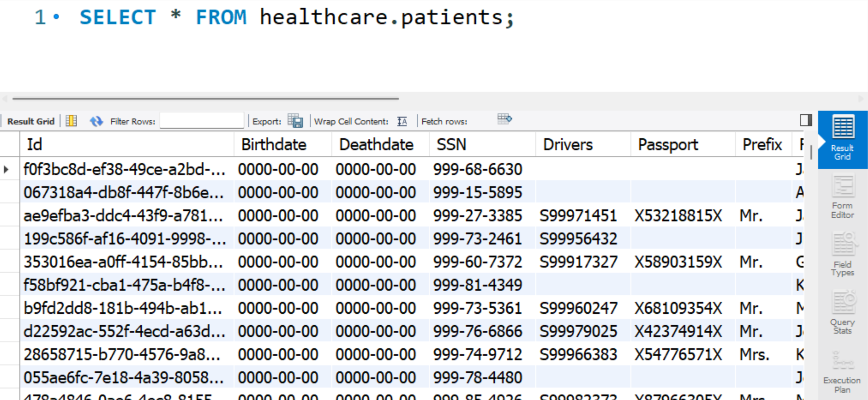The height and width of the screenshot is (400, 868).
Task: Select the cell with SSN 999-27-3385
Action: 477,216
